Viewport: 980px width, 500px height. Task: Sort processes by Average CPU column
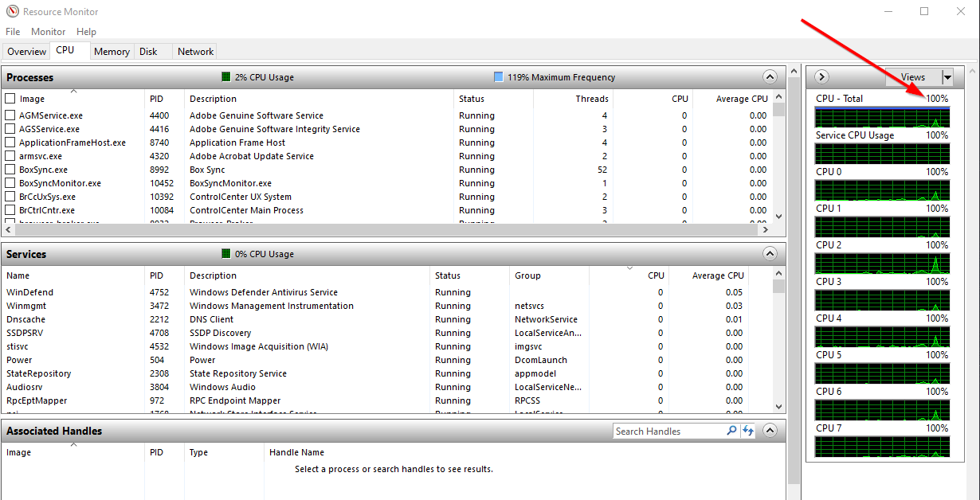(x=732, y=99)
